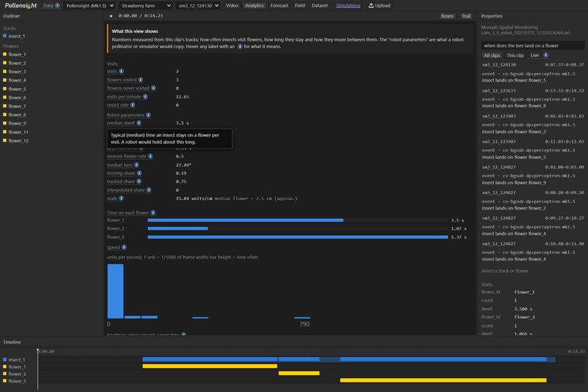This screenshot has height=392, width=588.
Task: Select insect_1 row in the Timeline
Action: 17,360
